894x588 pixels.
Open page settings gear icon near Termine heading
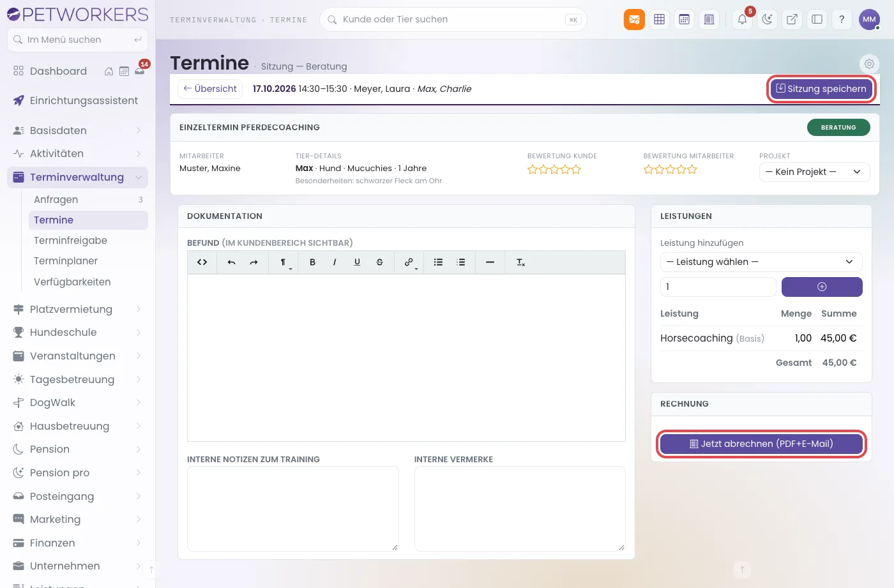869,64
